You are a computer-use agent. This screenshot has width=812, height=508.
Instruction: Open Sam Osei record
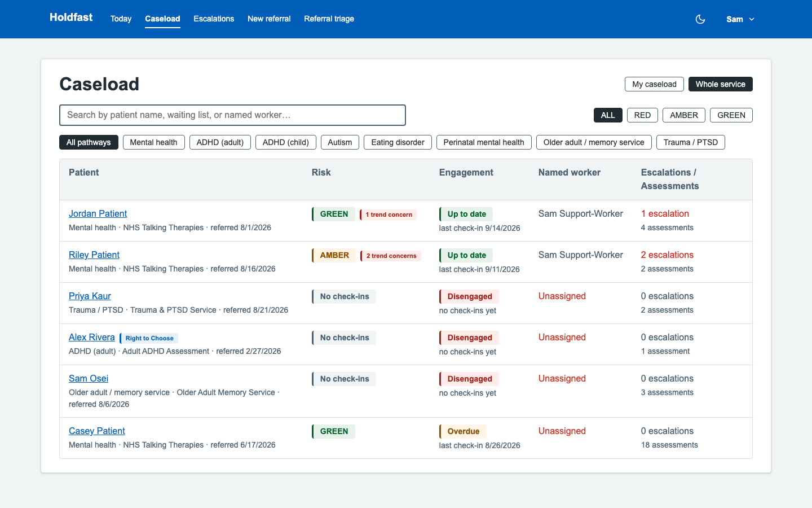pyautogui.click(x=89, y=378)
